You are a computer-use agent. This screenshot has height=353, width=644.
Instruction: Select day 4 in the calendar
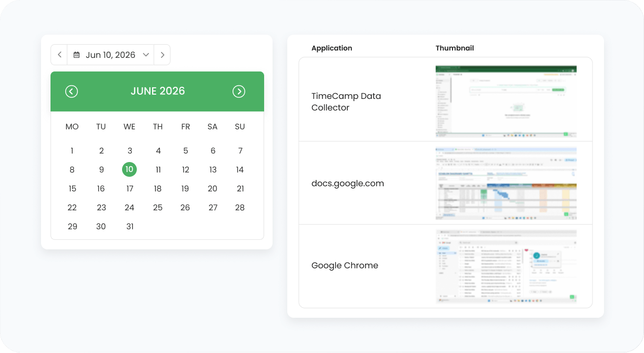(158, 151)
